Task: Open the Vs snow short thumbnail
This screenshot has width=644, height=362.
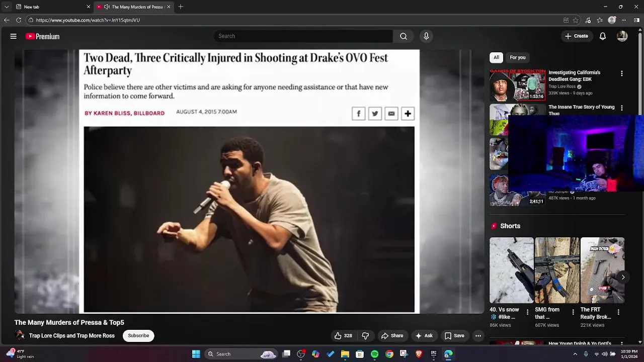Action: pyautogui.click(x=512, y=270)
